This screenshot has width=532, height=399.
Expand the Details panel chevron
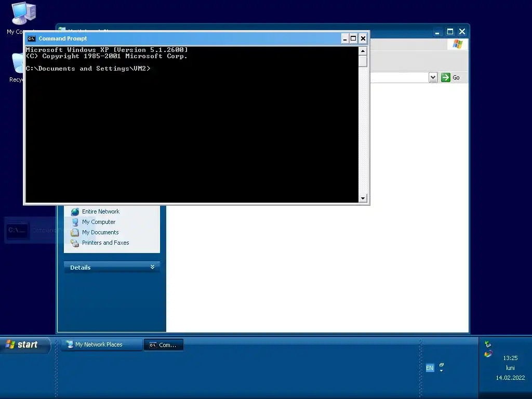click(153, 267)
